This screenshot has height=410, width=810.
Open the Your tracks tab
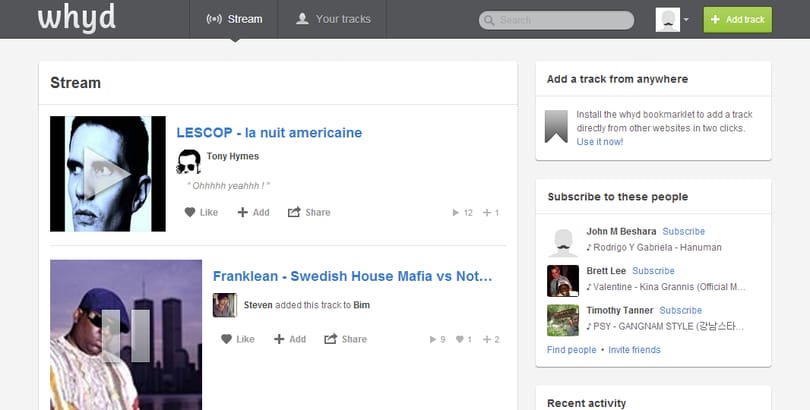(333, 19)
